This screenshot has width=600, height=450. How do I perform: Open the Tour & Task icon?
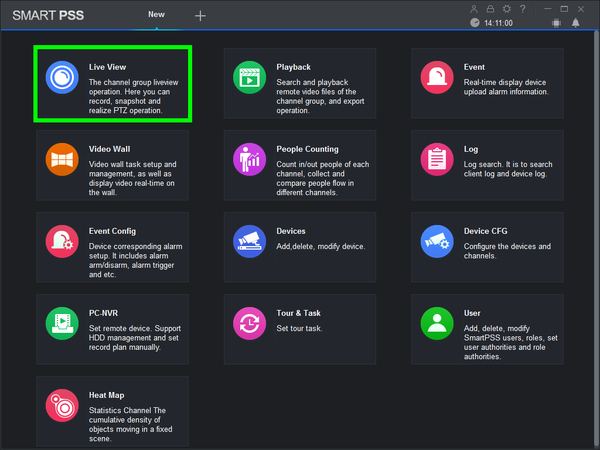[x=249, y=323]
